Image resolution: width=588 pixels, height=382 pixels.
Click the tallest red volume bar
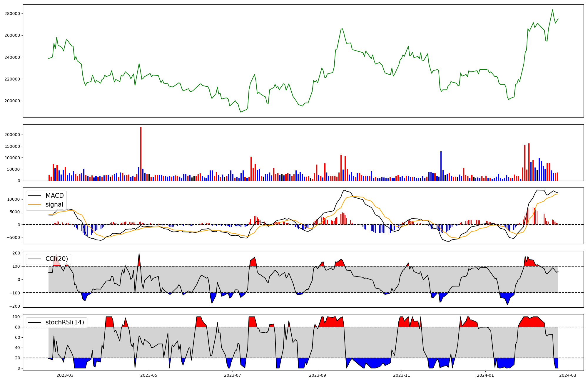tap(141, 154)
